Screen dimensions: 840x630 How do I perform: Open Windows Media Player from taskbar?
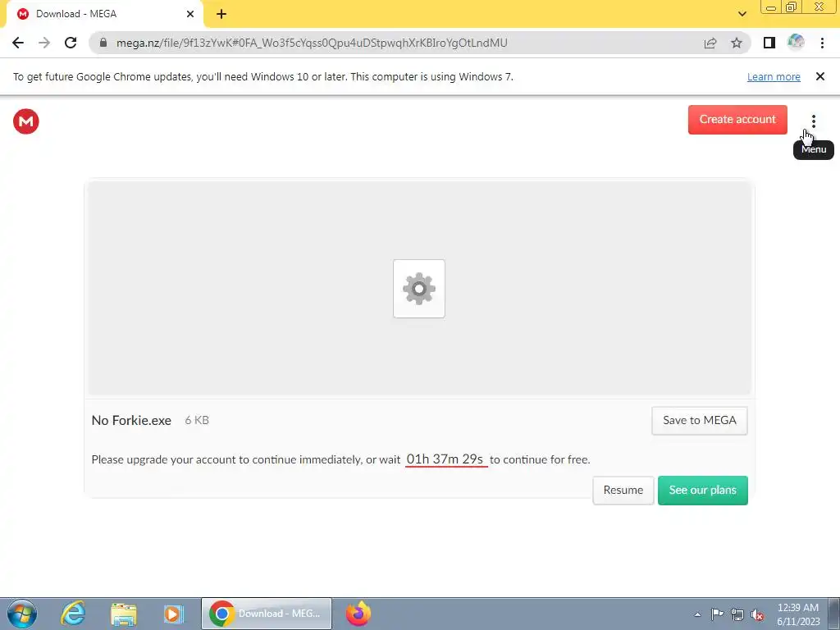(x=174, y=614)
